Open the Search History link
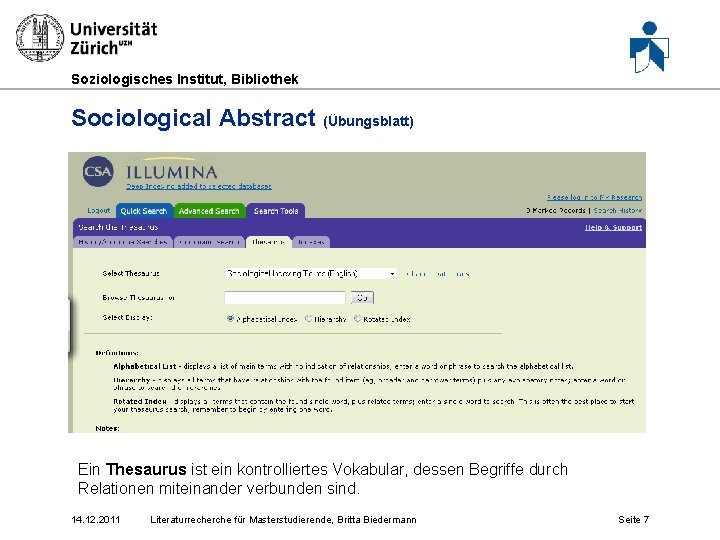 click(x=618, y=211)
